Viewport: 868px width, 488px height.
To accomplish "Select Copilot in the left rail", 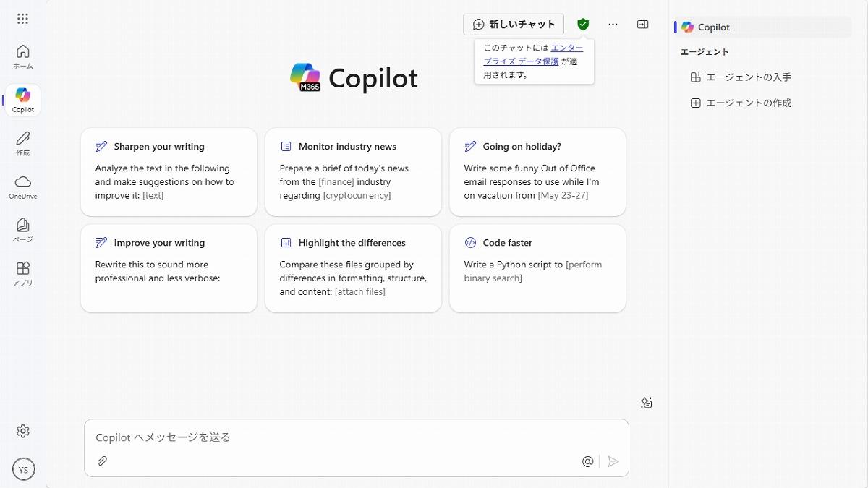I will tap(23, 100).
